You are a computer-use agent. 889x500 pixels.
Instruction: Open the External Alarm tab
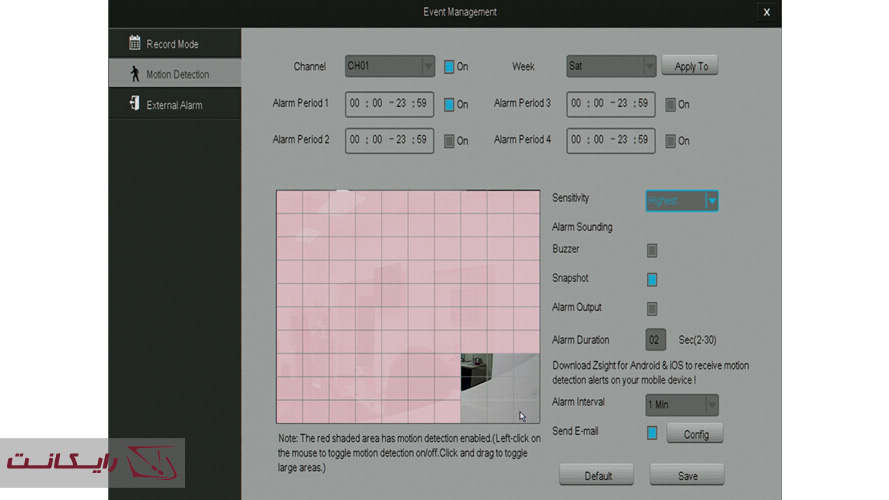[x=174, y=105]
